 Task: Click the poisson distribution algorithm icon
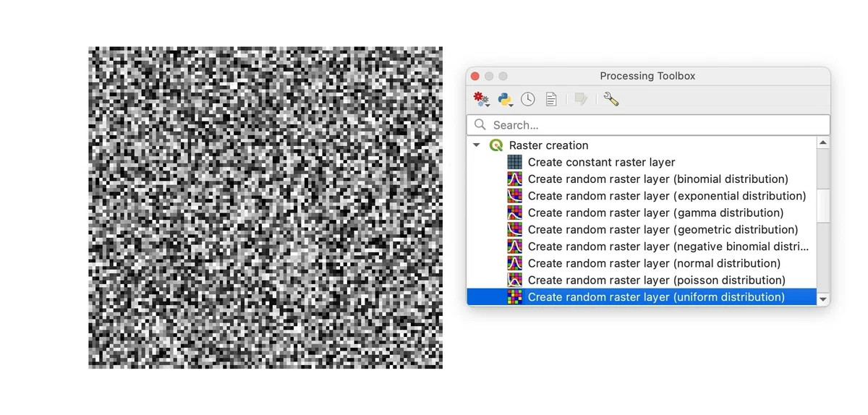(x=514, y=281)
